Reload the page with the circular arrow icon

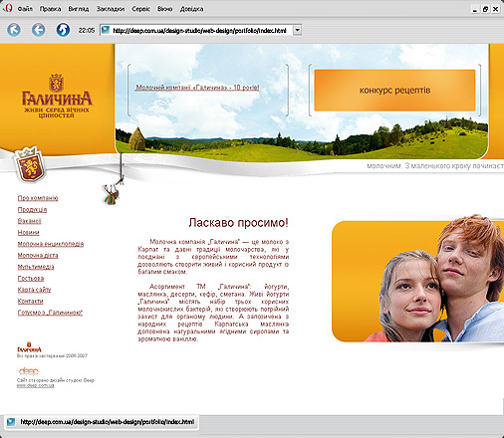[63, 30]
